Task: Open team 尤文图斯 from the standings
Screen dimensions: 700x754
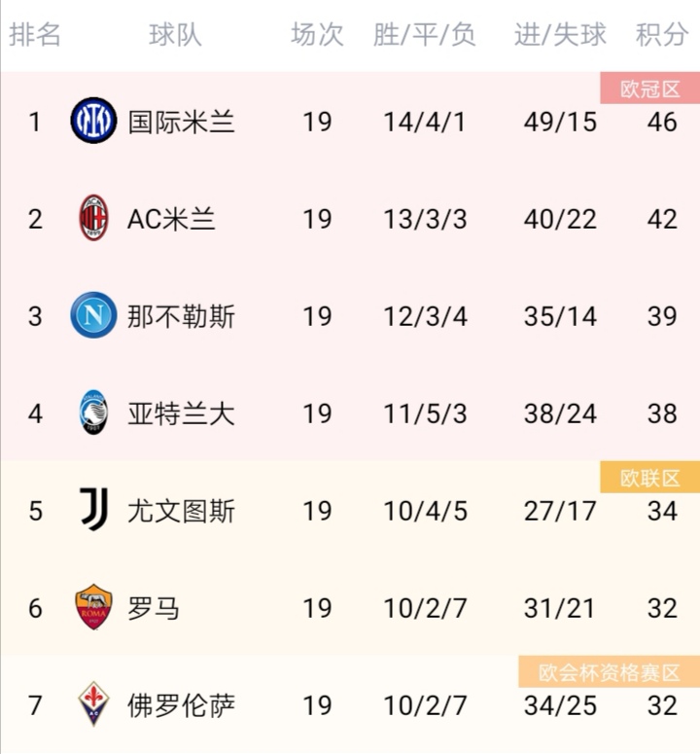Action: pos(181,511)
